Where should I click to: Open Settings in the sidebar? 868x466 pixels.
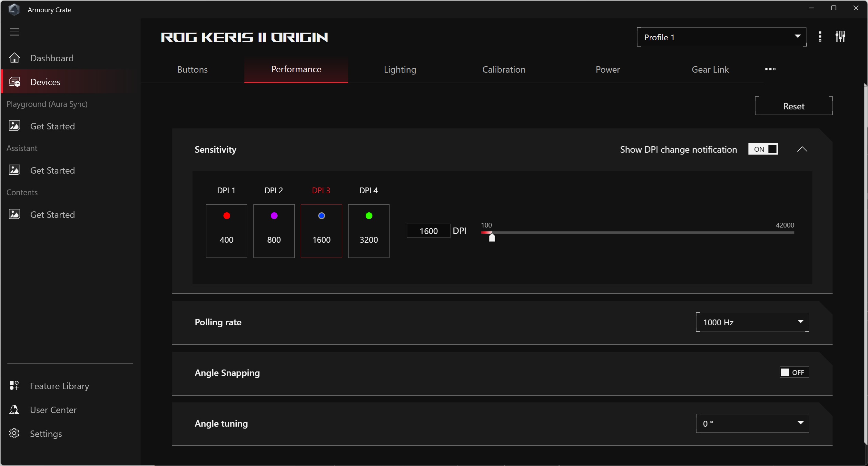[x=70, y=433]
